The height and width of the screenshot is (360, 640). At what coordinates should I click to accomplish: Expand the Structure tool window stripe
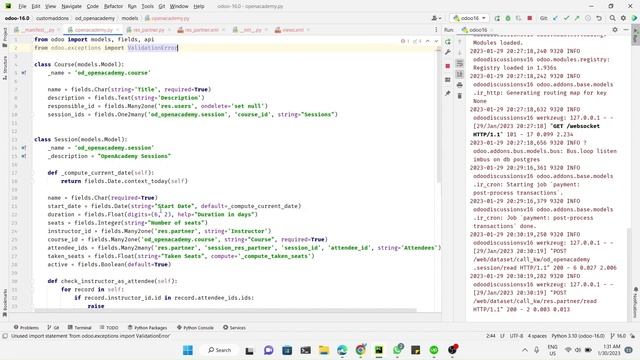(x=5, y=68)
